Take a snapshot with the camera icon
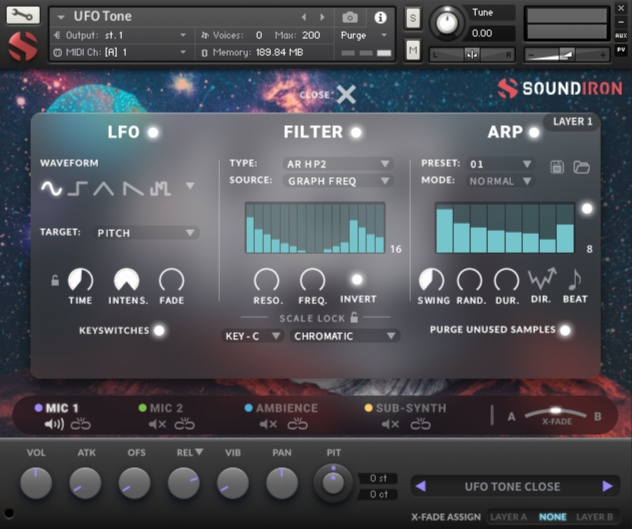632x529 pixels. (350, 17)
